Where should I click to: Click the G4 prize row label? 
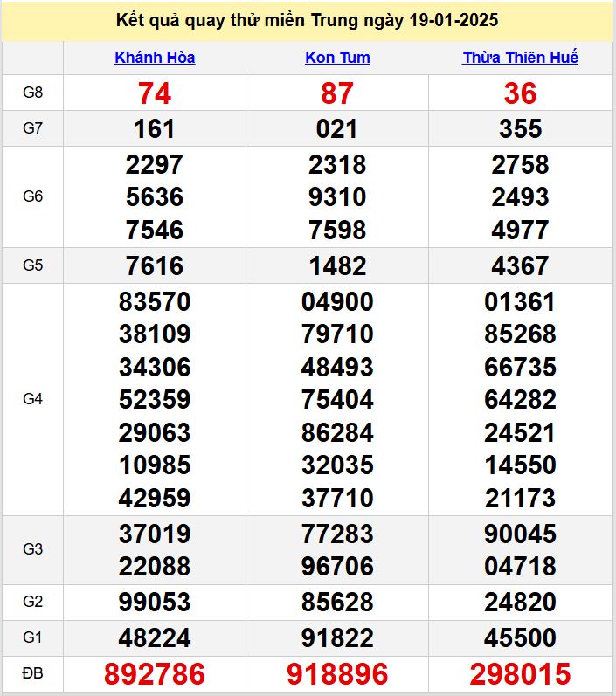[x=32, y=399]
